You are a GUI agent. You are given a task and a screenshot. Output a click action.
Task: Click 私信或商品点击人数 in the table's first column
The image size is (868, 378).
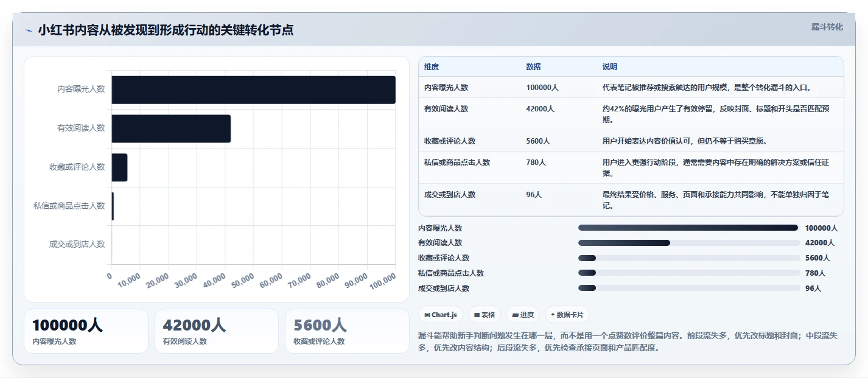point(457,163)
